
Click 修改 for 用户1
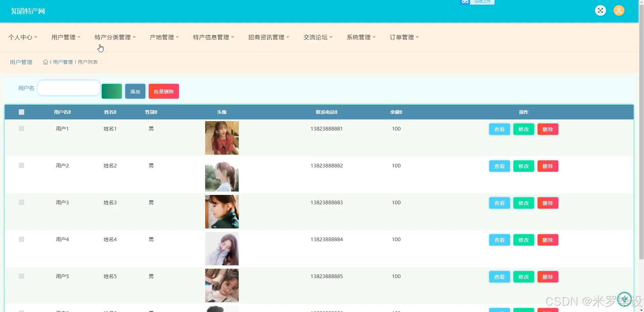[523, 129]
